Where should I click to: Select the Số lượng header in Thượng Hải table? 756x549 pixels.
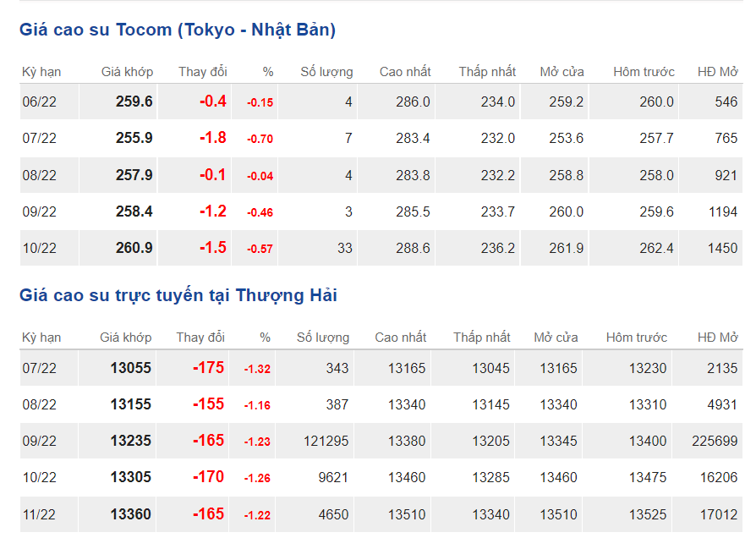[x=322, y=338]
